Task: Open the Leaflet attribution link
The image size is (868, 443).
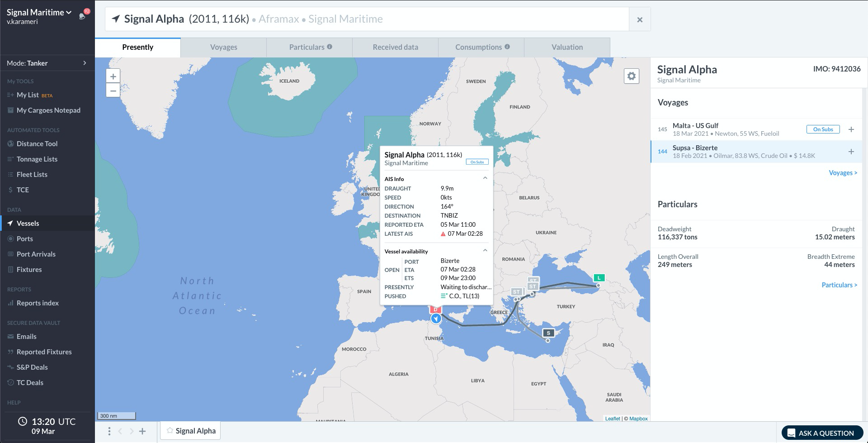Action: [x=613, y=419]
